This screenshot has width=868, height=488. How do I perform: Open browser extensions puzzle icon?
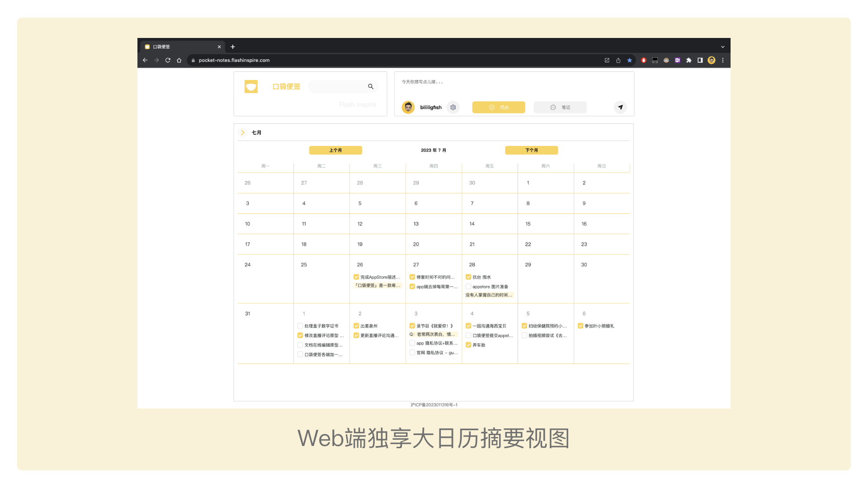[689, 60]
